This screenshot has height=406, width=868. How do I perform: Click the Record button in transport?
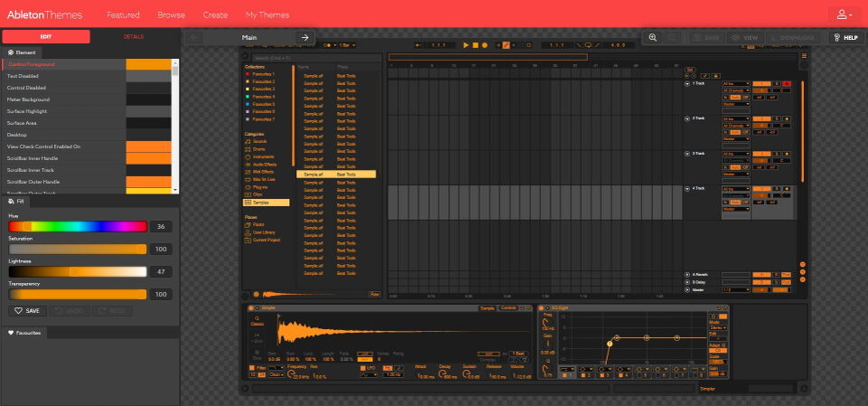pyautogui.click(x=484, y=45)
